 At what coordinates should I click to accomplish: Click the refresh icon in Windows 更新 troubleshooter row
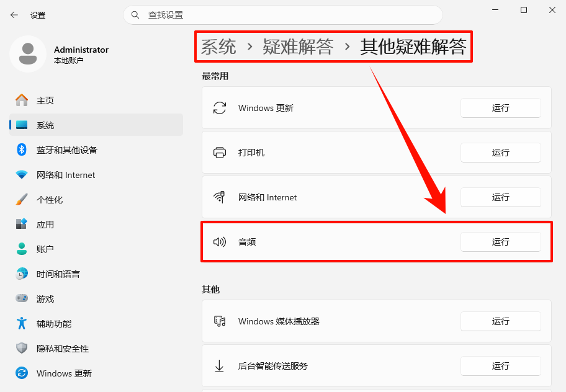click(x=220, y=108)
